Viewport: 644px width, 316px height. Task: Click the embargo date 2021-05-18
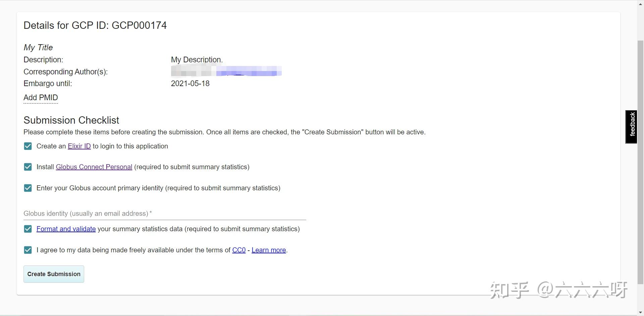(x=190, y=83)
